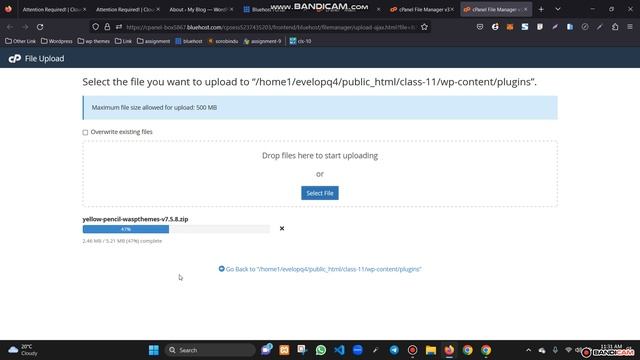The image size is (640, 360).
Task: Tick the Overwrite existing files checkbox
Action: coord(85,132)
